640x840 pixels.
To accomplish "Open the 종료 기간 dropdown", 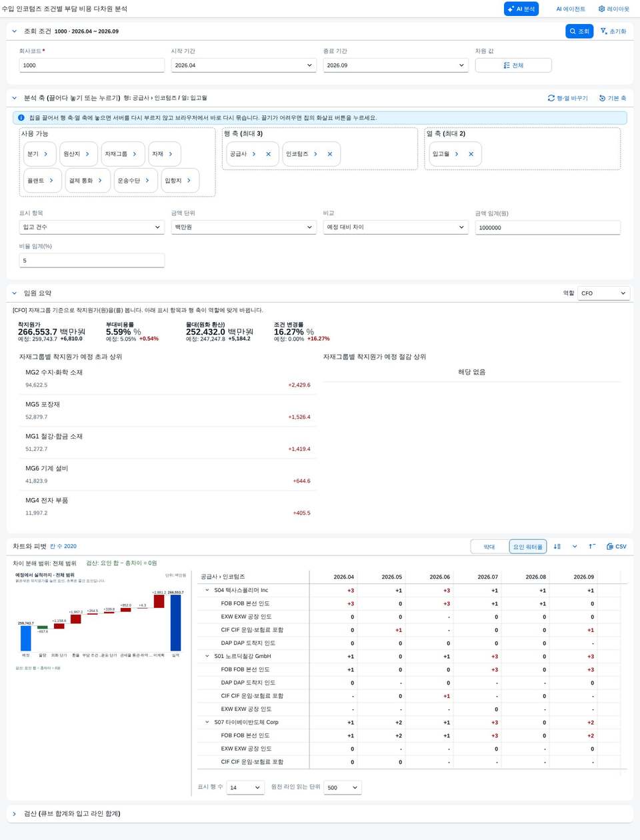I will tap(395, 65).
